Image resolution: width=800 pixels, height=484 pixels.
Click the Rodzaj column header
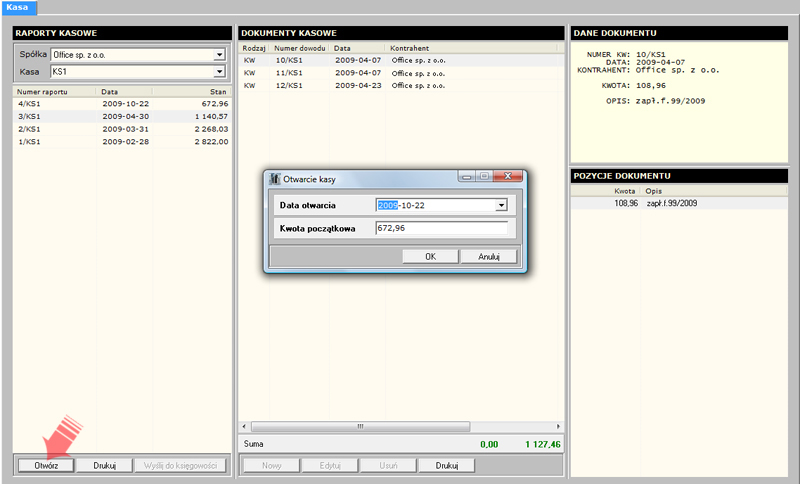[254, 48]
